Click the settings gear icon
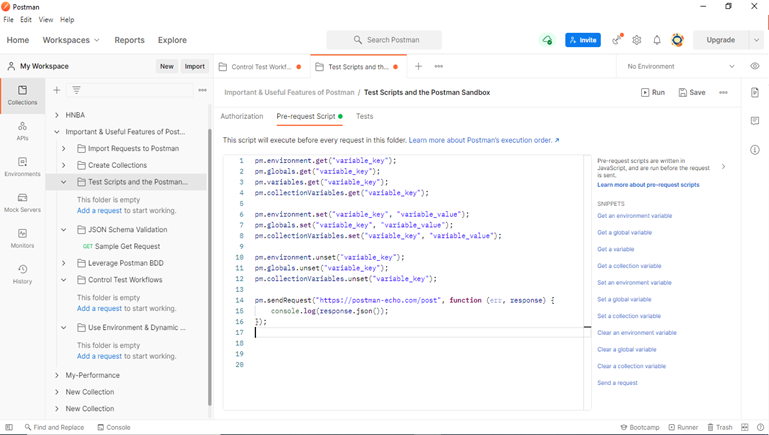769x435 pixels. (636, 40)
